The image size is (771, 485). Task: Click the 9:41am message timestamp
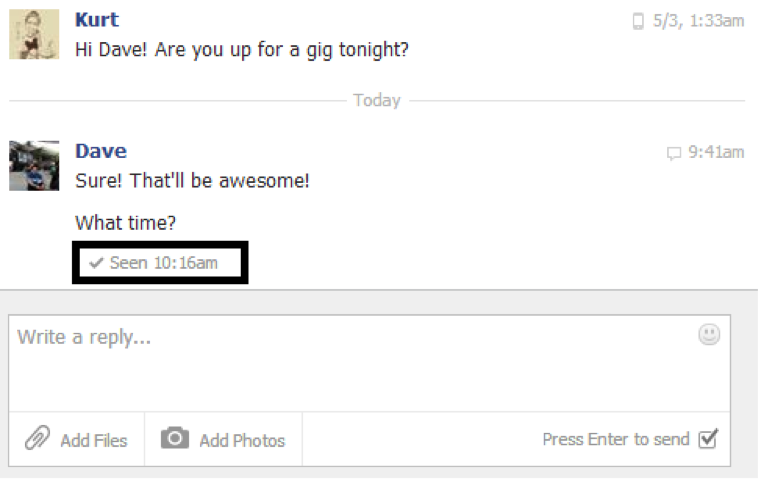click(716, 152)
